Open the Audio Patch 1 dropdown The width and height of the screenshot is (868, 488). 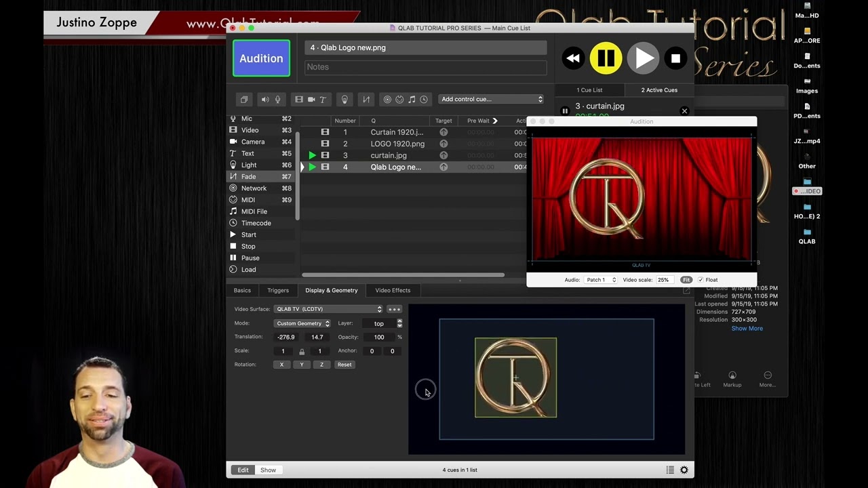[600, 280]
